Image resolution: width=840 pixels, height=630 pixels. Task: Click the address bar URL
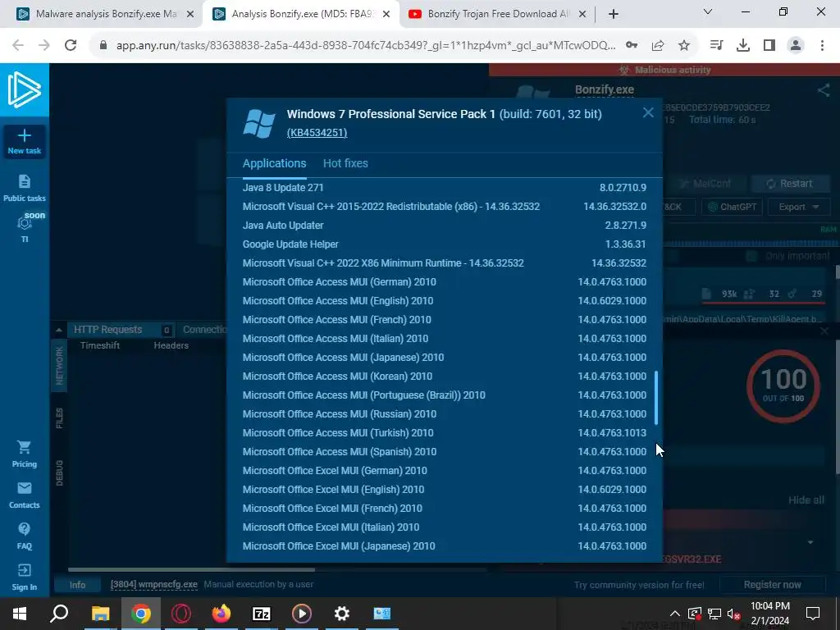366,46
